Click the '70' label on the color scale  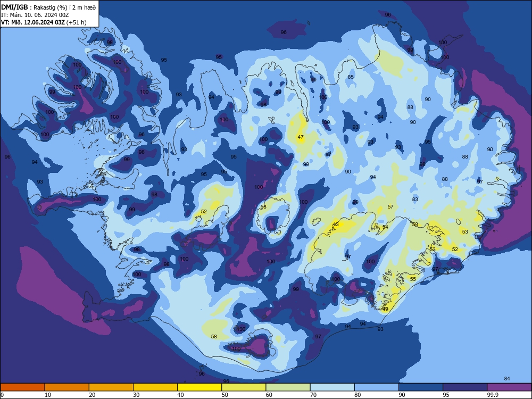click(313, 395)
